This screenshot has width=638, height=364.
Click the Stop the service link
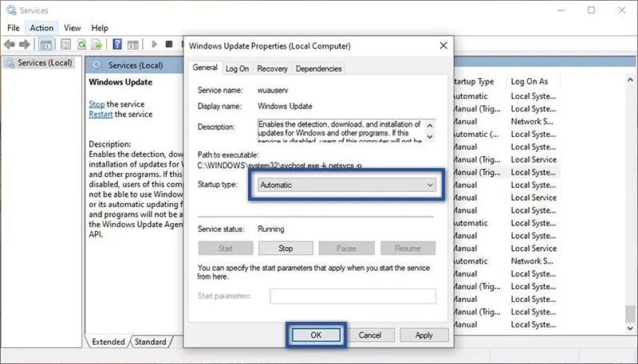click(96, 104)
